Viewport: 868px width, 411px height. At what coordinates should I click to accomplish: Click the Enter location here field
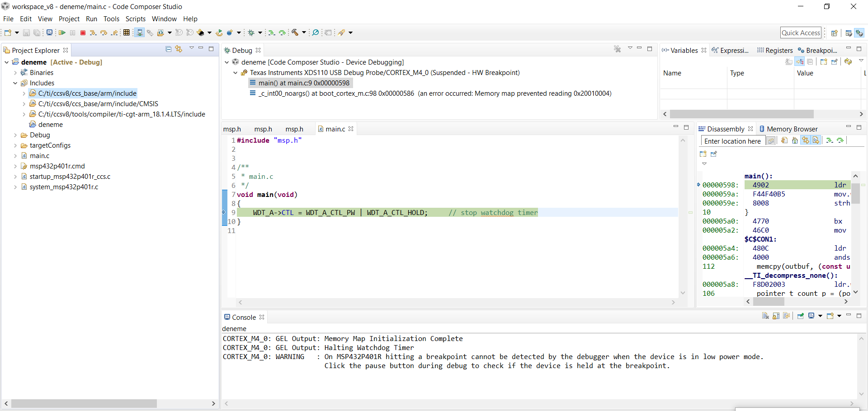pyautogui.click(x=732, y=141)
